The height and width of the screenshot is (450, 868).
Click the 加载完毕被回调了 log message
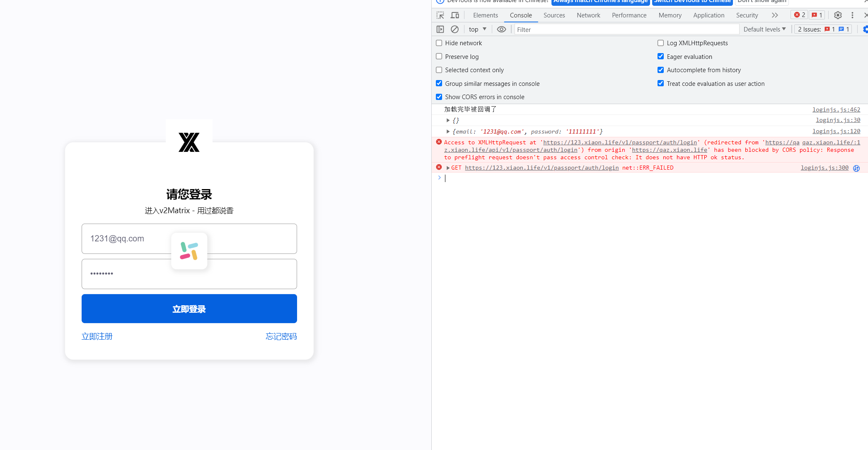[x=470, y=109]
